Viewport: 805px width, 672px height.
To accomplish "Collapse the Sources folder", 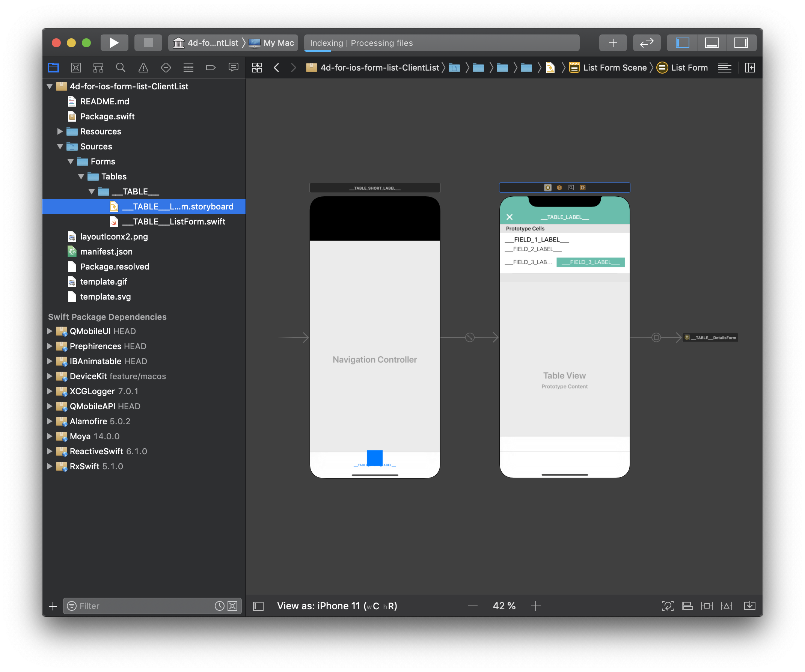I will (60, 146).
